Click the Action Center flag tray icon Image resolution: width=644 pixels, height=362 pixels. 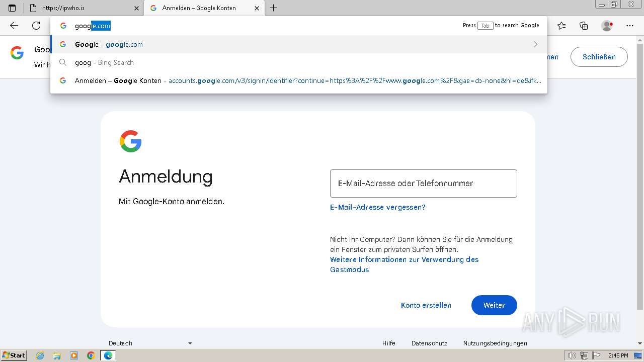click(595, 355)
